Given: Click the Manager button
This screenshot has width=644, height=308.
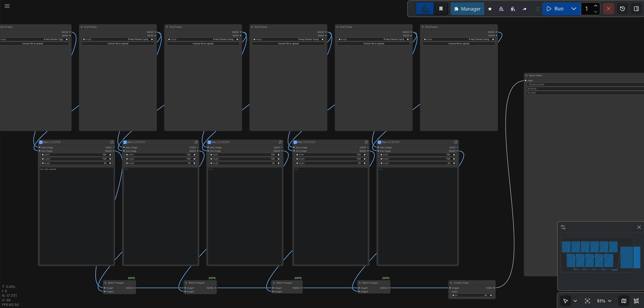Looking at the screenshot, I should [467, 9].
